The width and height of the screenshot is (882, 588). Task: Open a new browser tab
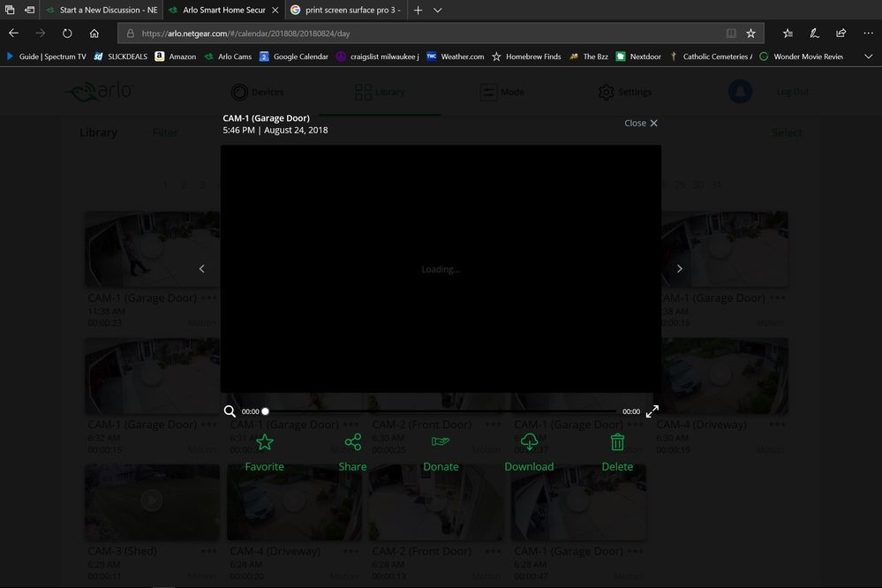(418, 10)
